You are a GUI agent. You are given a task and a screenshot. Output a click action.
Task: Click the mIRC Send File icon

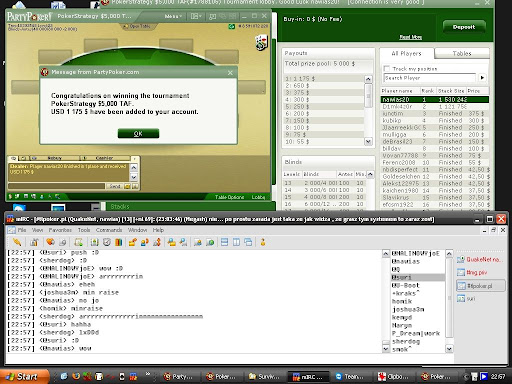133,242
